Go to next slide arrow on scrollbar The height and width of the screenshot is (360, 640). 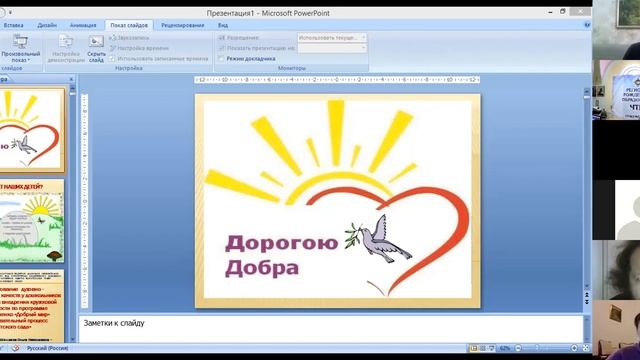[587, 302]
